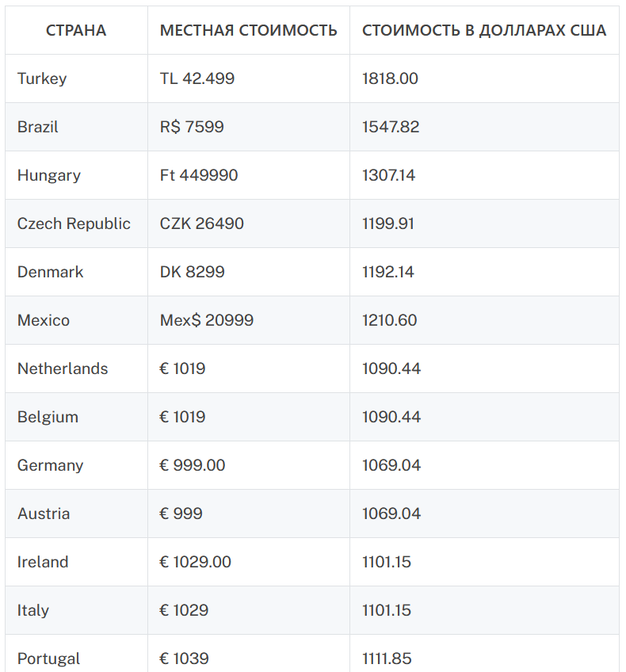Select the Hungary country cell

point(49,175)
